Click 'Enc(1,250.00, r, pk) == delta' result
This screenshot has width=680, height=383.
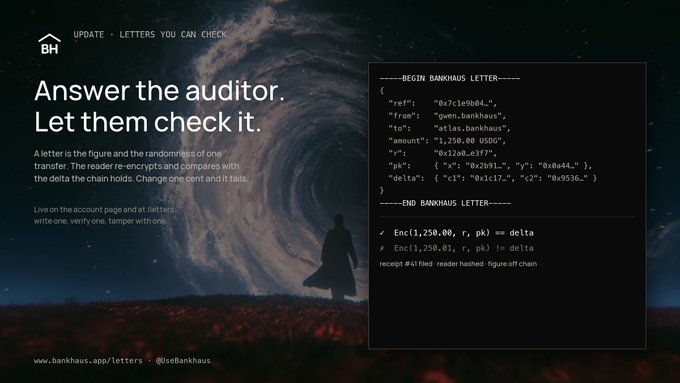pos(464,233)
